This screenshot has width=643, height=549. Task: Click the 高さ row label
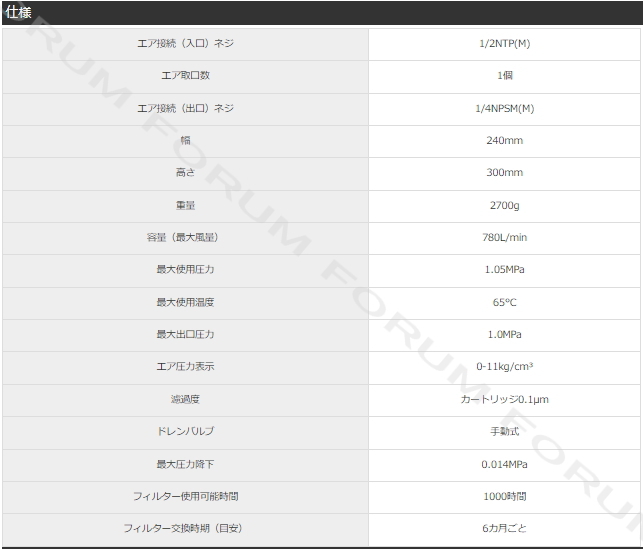(185, 173)
